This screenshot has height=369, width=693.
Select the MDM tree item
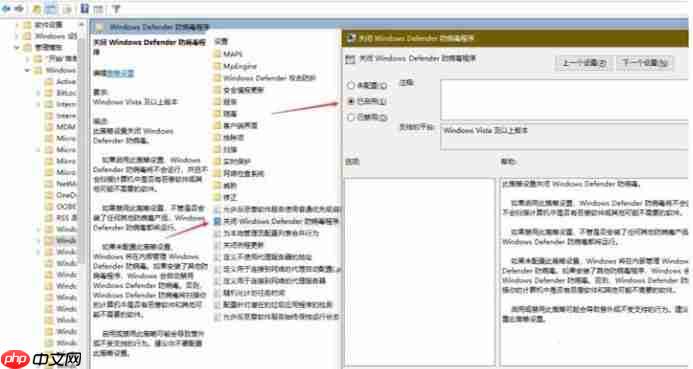66,127
